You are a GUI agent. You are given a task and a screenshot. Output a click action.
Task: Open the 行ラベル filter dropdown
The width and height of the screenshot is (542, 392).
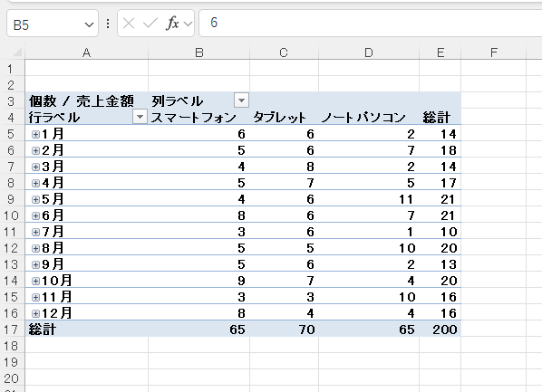pos(140,117)
